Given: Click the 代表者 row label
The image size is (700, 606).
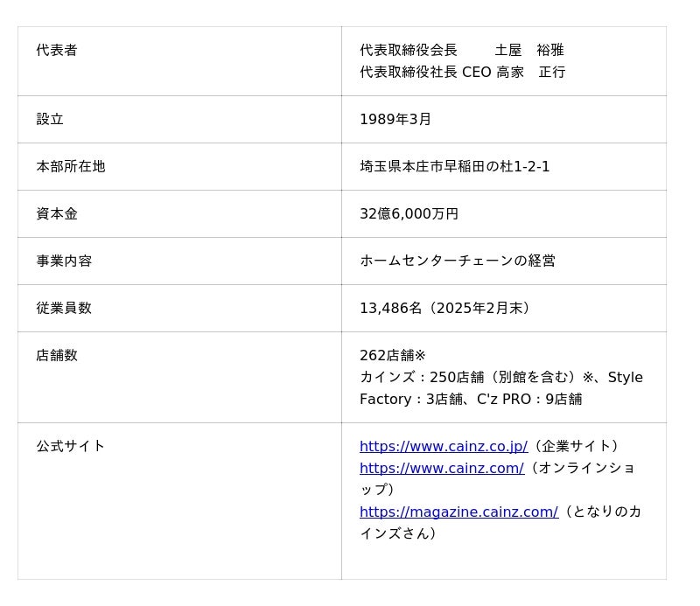Looking at the screenshot, I should [57, 50].
